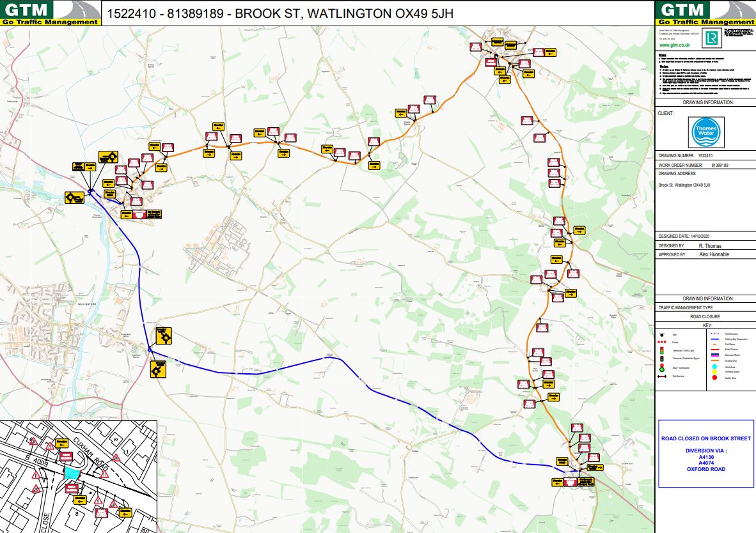Click the orange Access Only line sample
This screenshot has width=756, height=533.
[x=714, y=360]
